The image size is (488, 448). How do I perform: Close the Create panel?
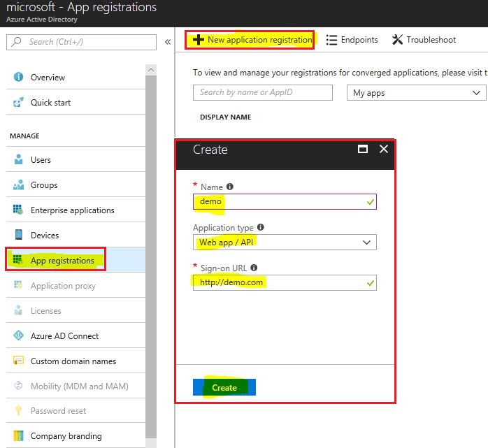[x=383, y=149]
